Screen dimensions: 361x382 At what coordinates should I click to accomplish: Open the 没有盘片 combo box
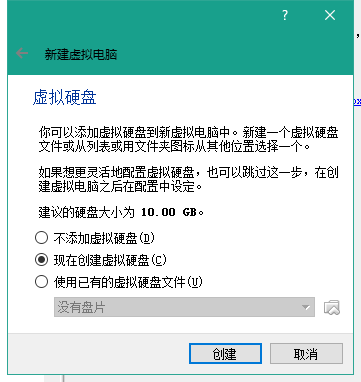(x=184, y=307)
